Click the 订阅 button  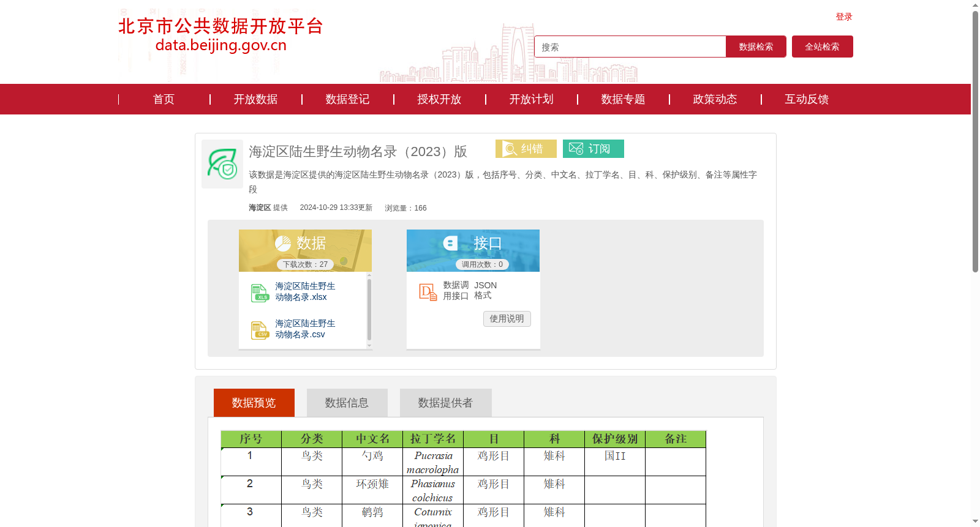pyautogui.click(x=594, y=149)
